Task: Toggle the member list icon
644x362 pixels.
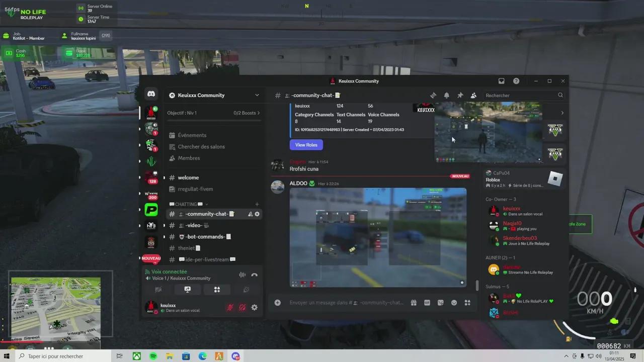Action: tap(473, 95)
